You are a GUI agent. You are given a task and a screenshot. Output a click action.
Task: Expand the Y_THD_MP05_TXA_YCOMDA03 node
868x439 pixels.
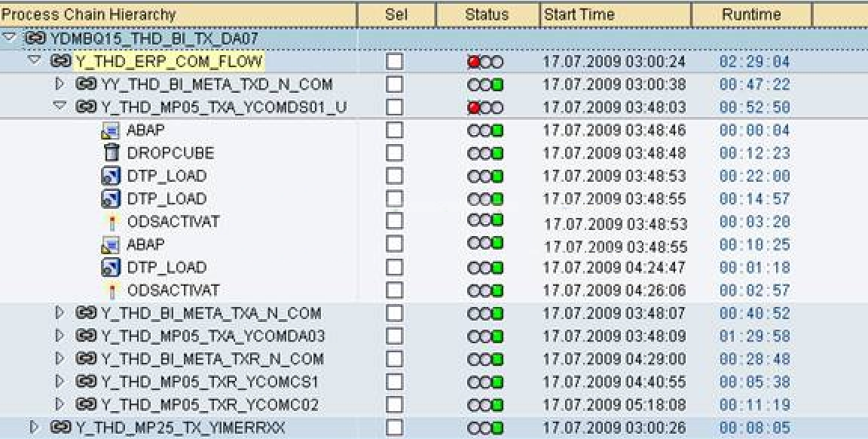(60, 336)
